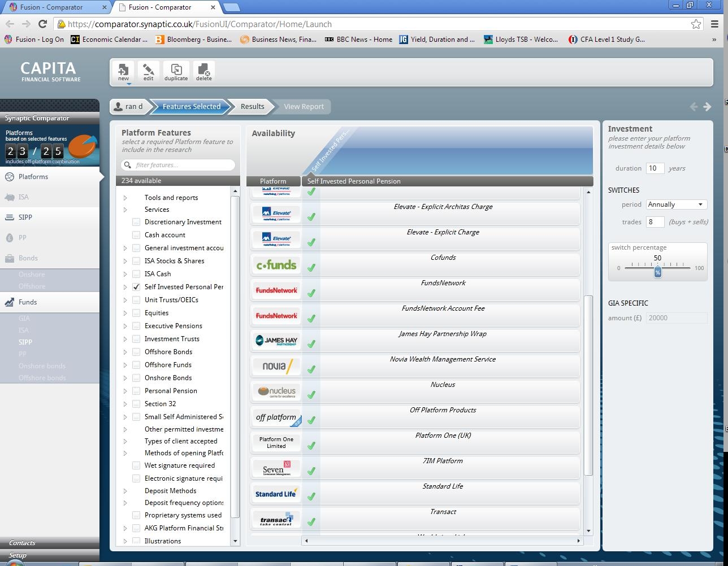Click the James Hay Partnership logo

tap(276, 341)
